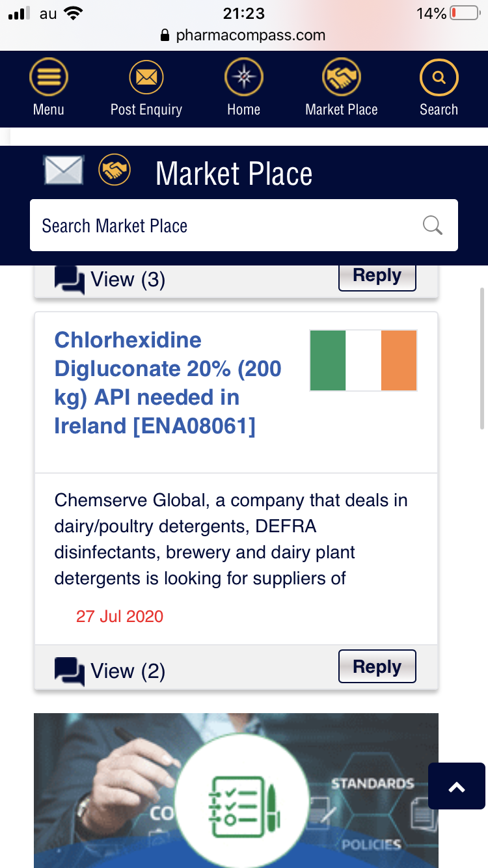
Task: Focus the Search Market Place input
Action: click(221, 226)
